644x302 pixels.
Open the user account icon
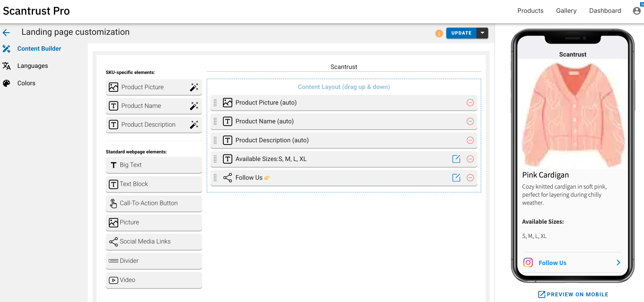637,11
